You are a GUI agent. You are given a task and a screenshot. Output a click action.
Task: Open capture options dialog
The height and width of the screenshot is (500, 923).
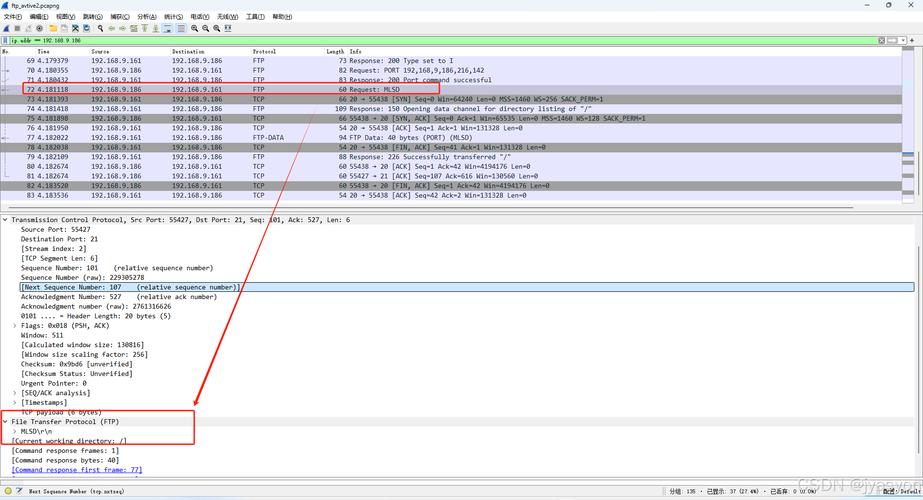[x=39, y=28]
